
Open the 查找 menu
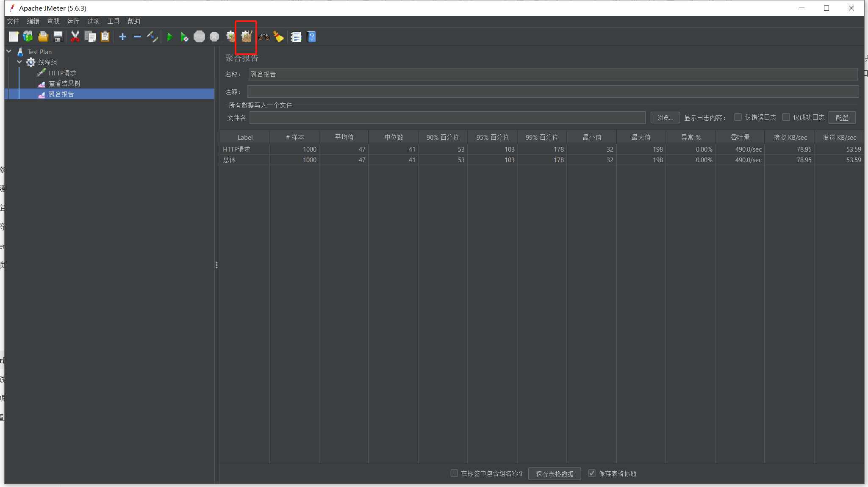click(x=53, y=21)
